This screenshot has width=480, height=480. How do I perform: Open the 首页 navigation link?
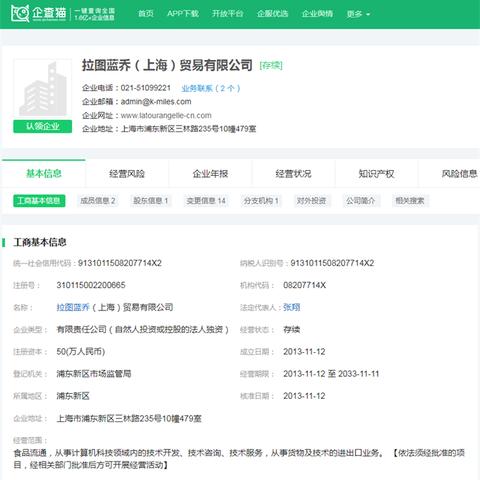coord(146,14)
